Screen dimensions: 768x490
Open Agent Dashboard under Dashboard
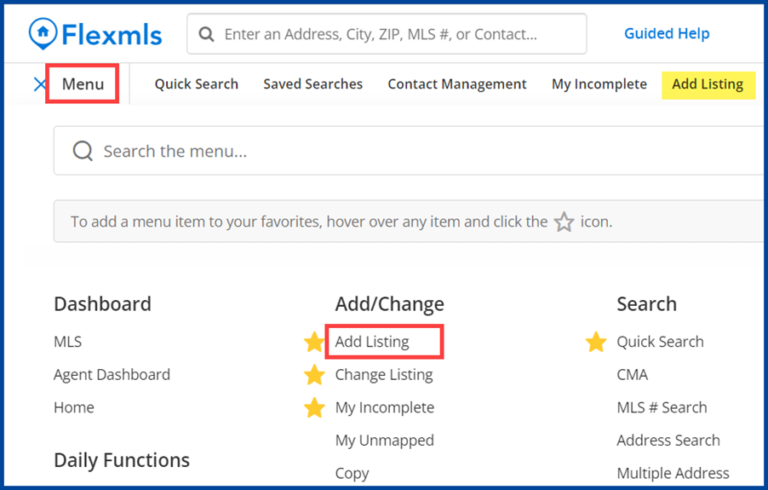point(112,375)
